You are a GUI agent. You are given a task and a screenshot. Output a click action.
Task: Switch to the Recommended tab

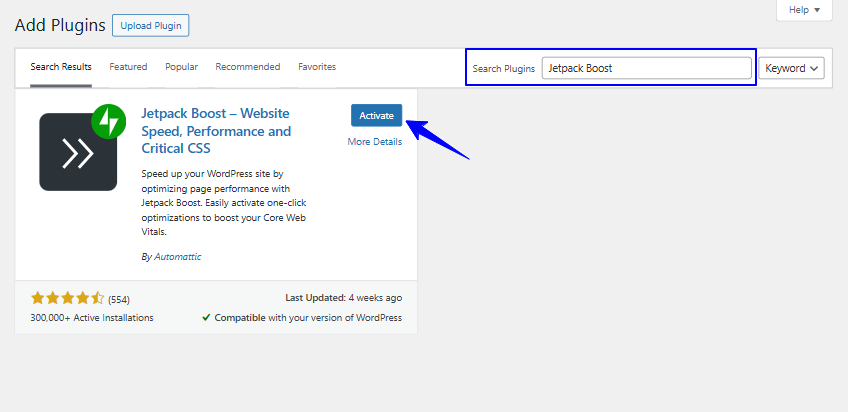pos(248,67)
